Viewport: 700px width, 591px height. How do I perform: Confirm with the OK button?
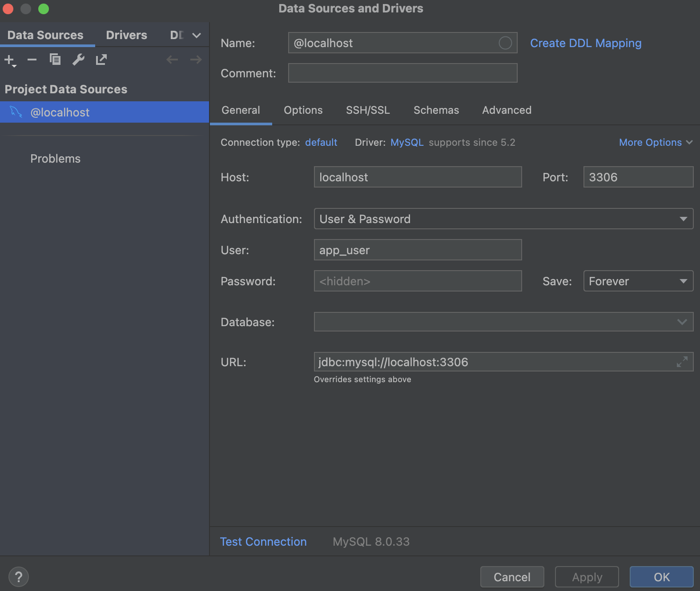coord(661,577)
